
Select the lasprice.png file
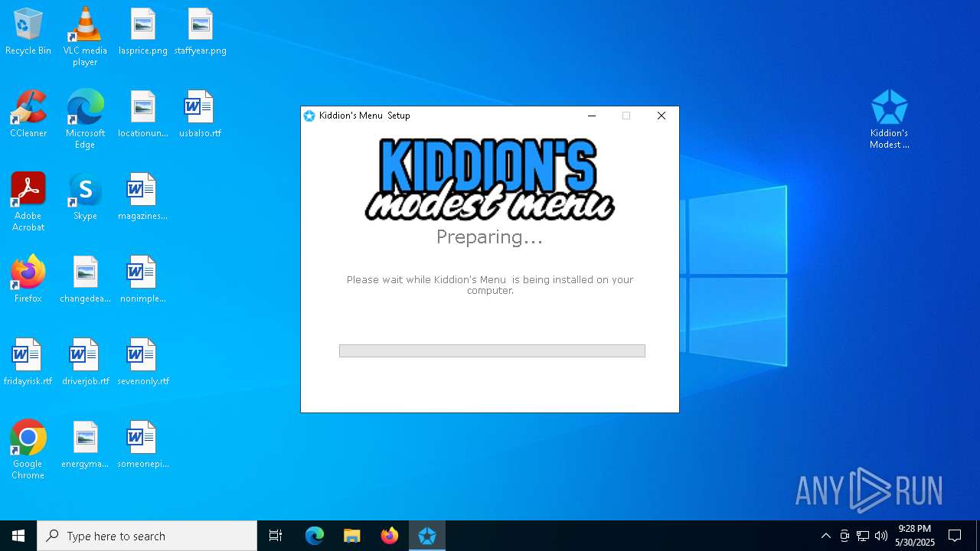[143, 31]
